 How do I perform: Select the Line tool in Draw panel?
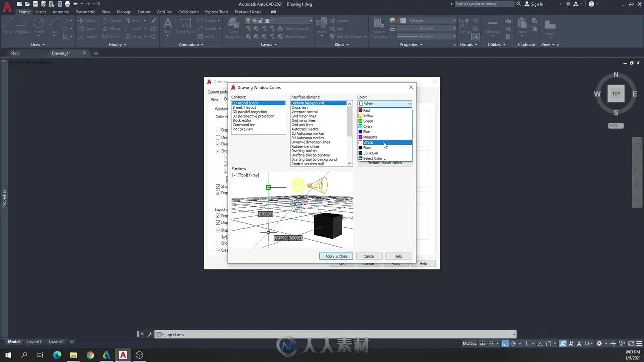pos(8,26)
